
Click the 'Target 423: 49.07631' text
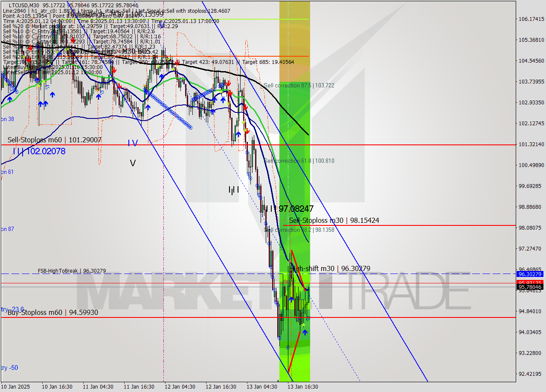(211, 62)
